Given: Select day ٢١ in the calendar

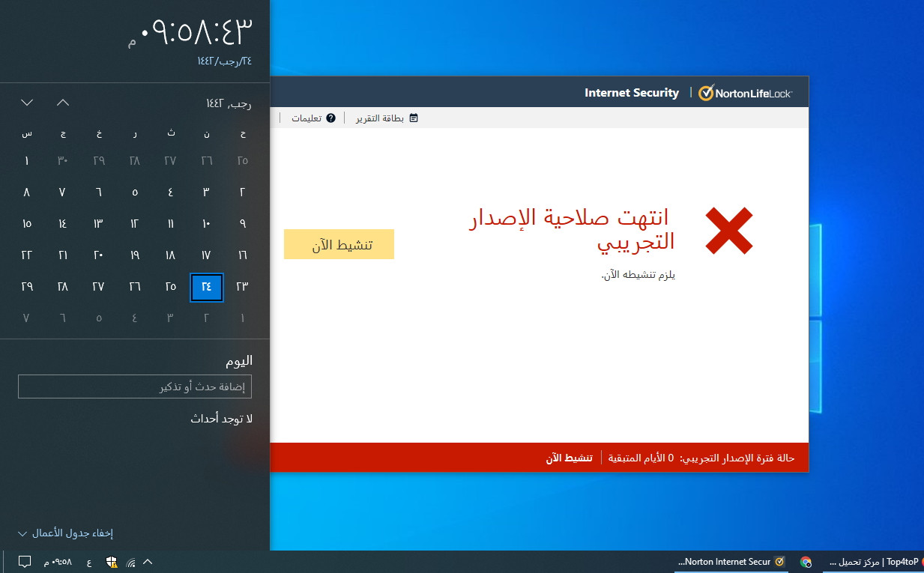Looking at the screenshot, I should pos(62,255).
